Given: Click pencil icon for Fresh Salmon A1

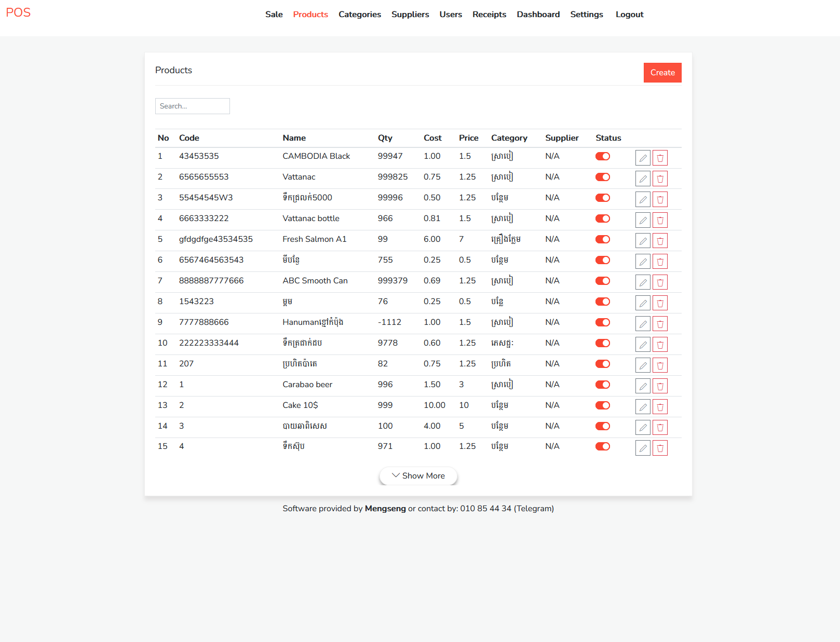Looking at the screenshot, I should click(643, 241).
